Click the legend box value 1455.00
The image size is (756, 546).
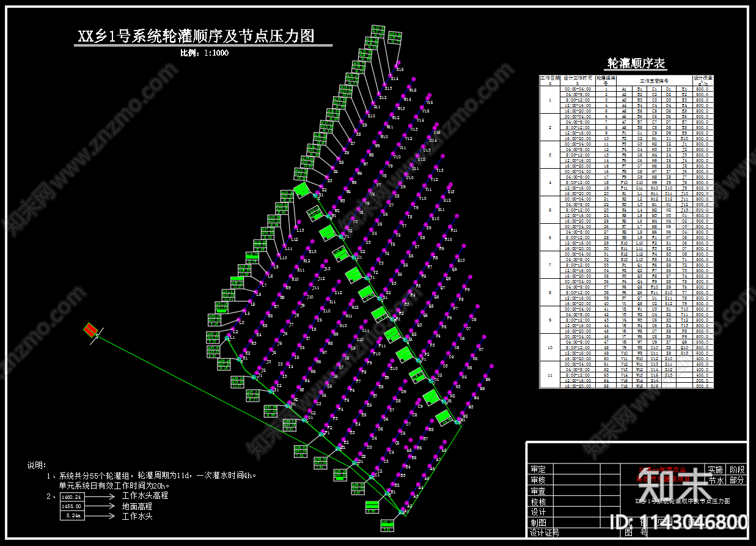click(x=72, y=507)
